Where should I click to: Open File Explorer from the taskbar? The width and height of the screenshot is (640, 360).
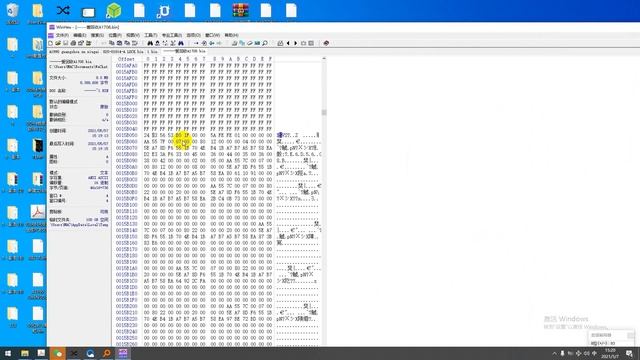[x=25, y=353]
